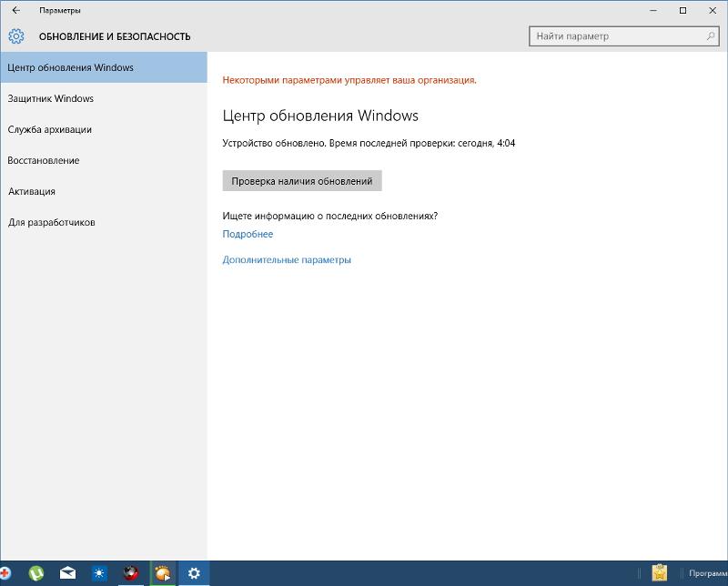Click the Программ toolbar label in the taskbar
The image size is (728, 586).
708,573
